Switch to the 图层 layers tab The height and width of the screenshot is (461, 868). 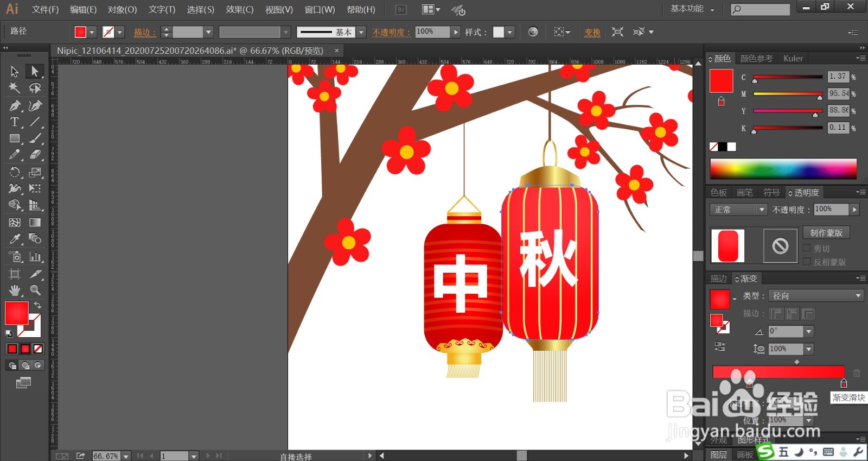pos(719,454)
